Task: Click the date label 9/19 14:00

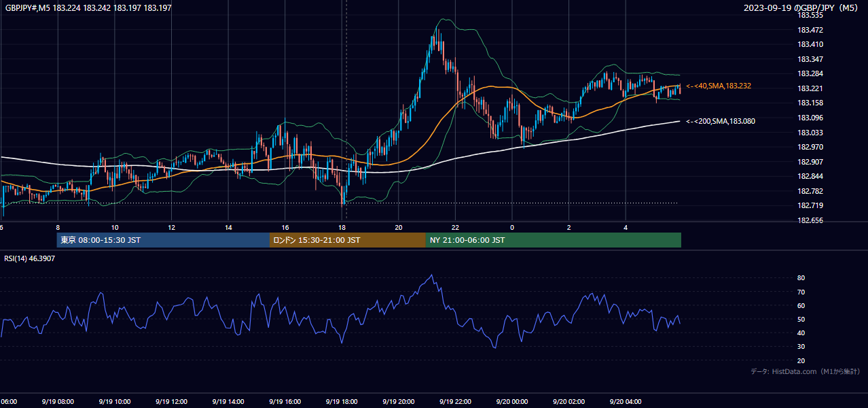Action: (228, 402)
